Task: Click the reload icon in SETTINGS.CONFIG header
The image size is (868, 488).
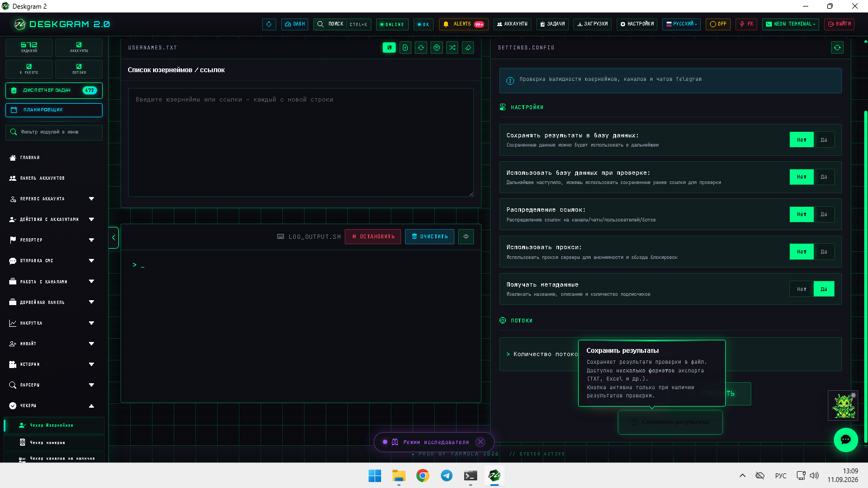Action: coord(837,48)
